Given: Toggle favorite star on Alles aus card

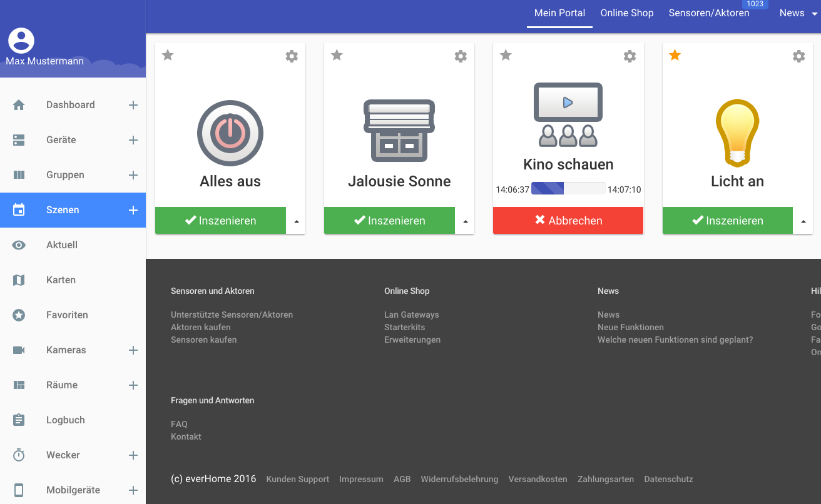Looking at the screenshot, I should (168, 56).
